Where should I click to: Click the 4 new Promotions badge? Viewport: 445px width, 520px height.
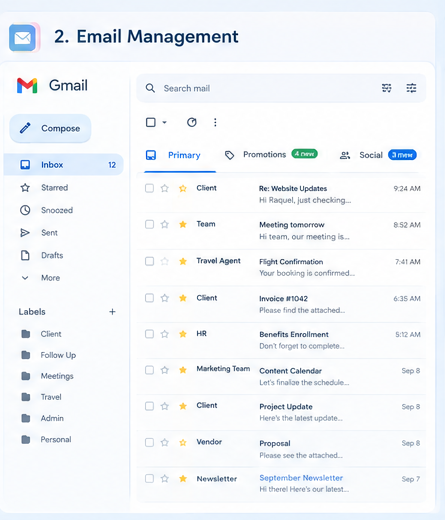(x=305, y=154)
